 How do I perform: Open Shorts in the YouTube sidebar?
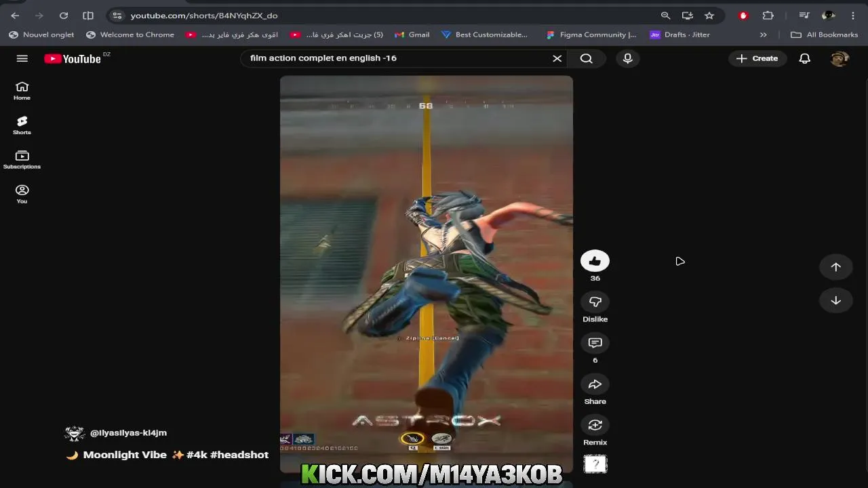point(22,125)
